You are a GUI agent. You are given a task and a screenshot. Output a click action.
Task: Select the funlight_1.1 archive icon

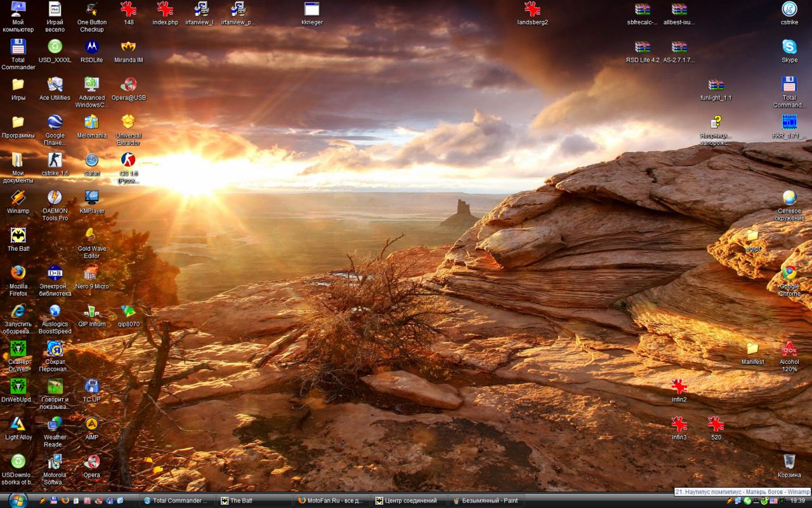pos(716,89)
